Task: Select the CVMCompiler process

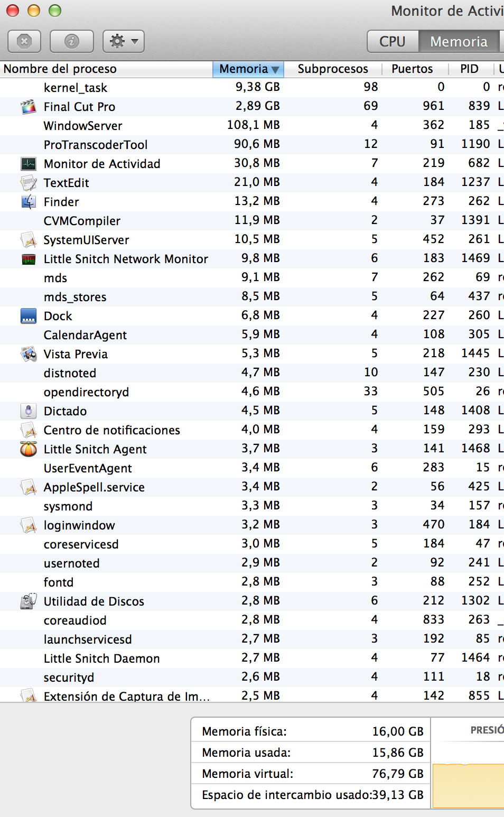Action: coord(252,221)
